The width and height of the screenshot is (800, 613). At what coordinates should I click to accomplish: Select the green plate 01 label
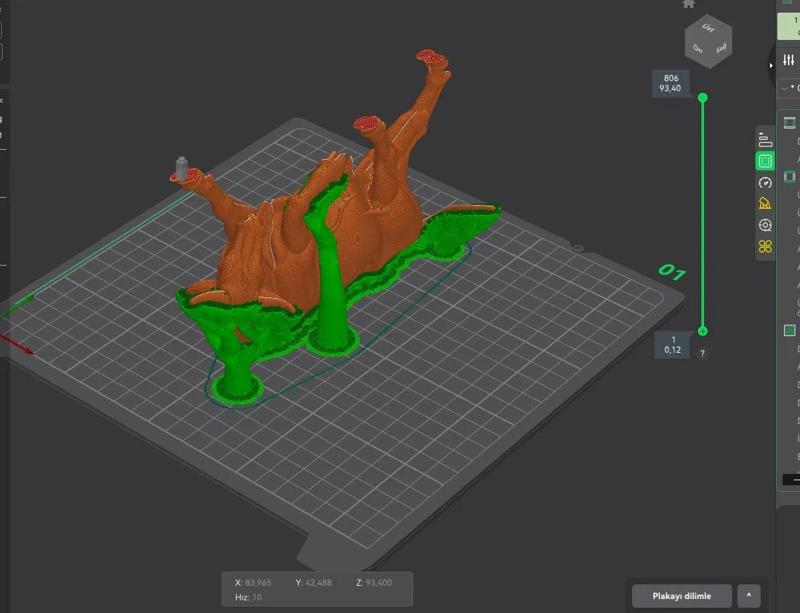[671, 272]
